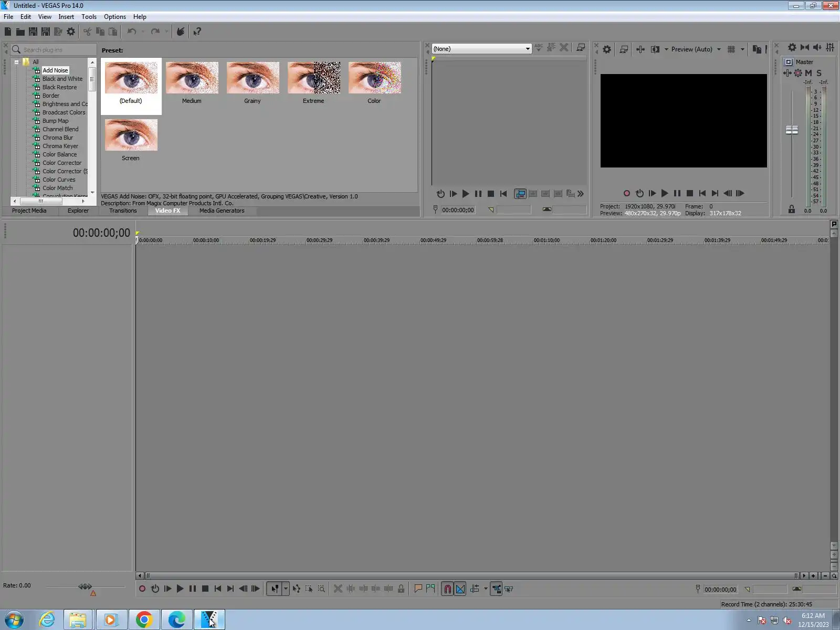Click the New project icon
840x630 pixels.
tap(8, 31)
